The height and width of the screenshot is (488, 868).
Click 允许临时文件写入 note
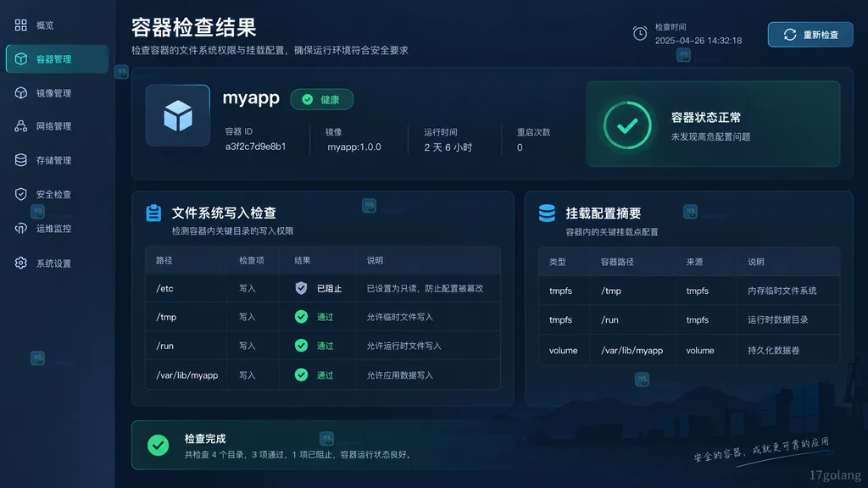(400, 317)
